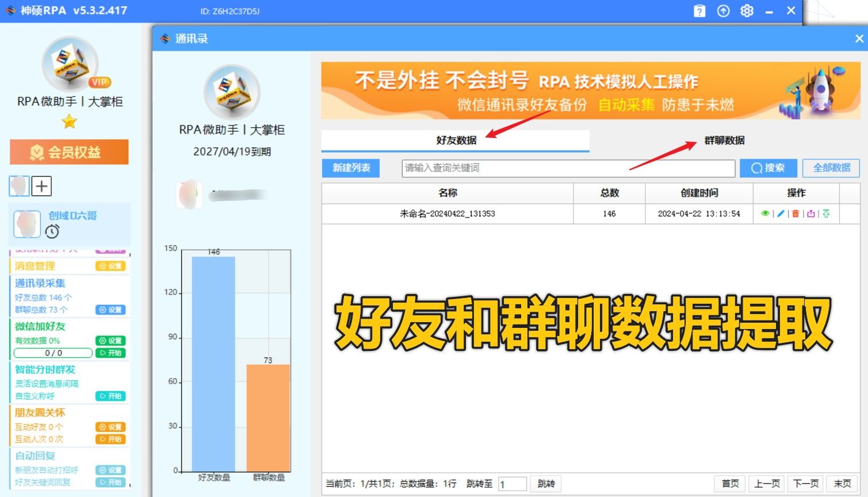Switch to the 群聊数据 tab
The width and height of the screenshot is (868, 497).
tap(724, 140)
